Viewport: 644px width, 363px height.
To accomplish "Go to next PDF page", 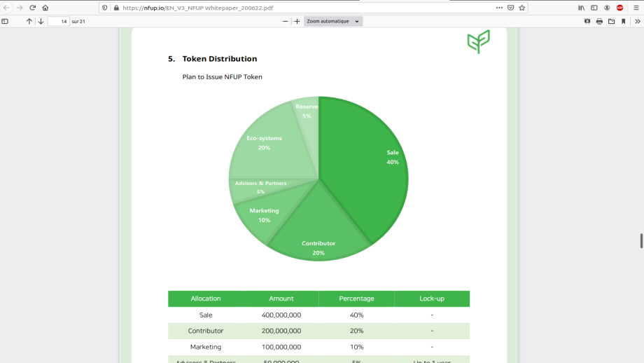I will pyautogui.click(x=41, y=22).
